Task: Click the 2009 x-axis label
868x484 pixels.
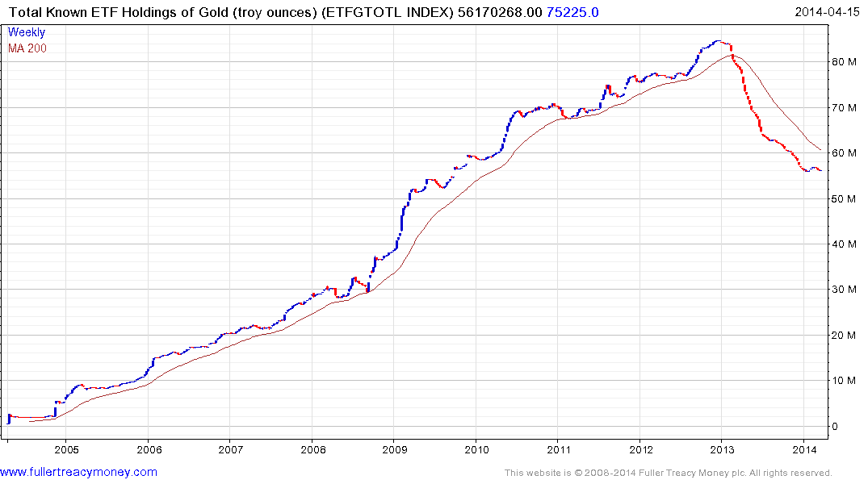Action: (x=396, y=449)
